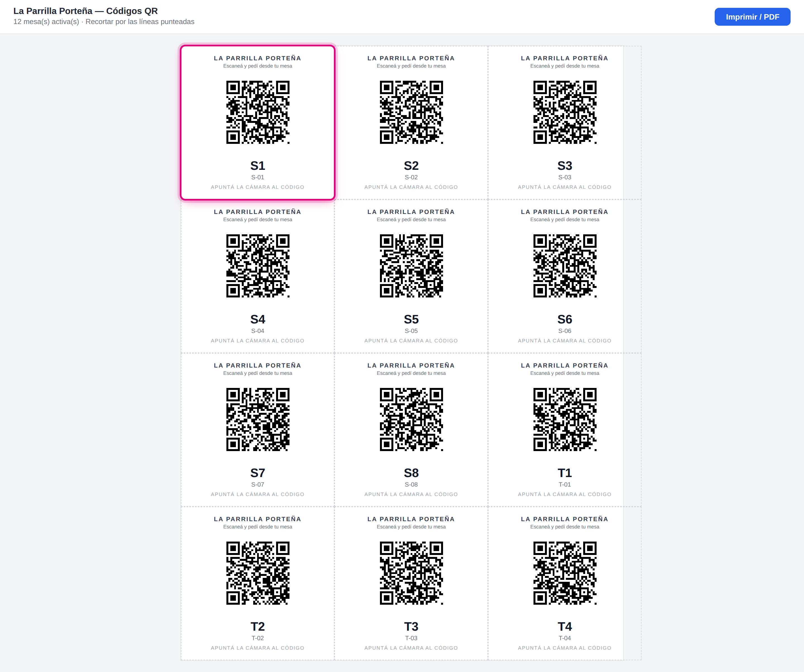Click the large S4 table label
Image resolution: width=804 pixels, height=672 pixels.
coord(258,319)
